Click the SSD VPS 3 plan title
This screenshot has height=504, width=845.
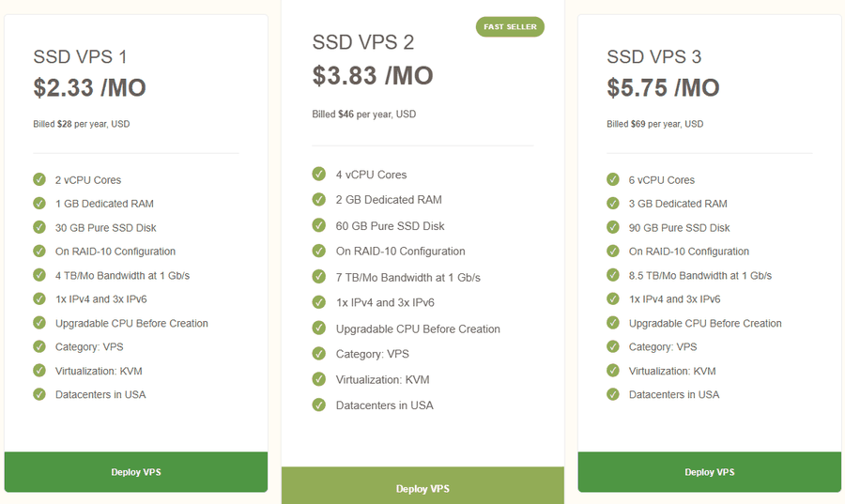click(653, 56)
